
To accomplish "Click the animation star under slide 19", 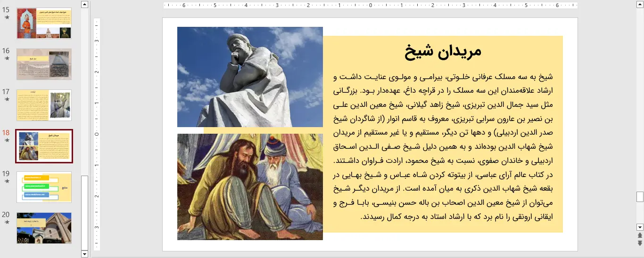I will tap(7, 181).
